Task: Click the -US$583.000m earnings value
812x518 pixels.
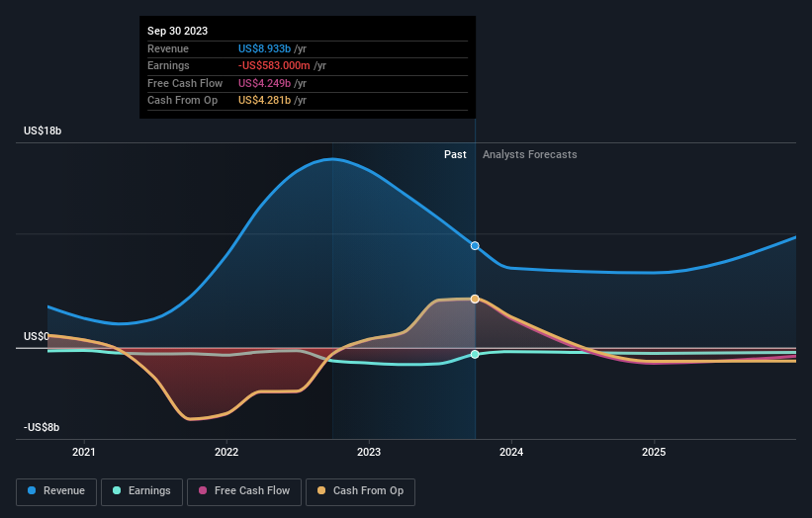Action: 274,65
